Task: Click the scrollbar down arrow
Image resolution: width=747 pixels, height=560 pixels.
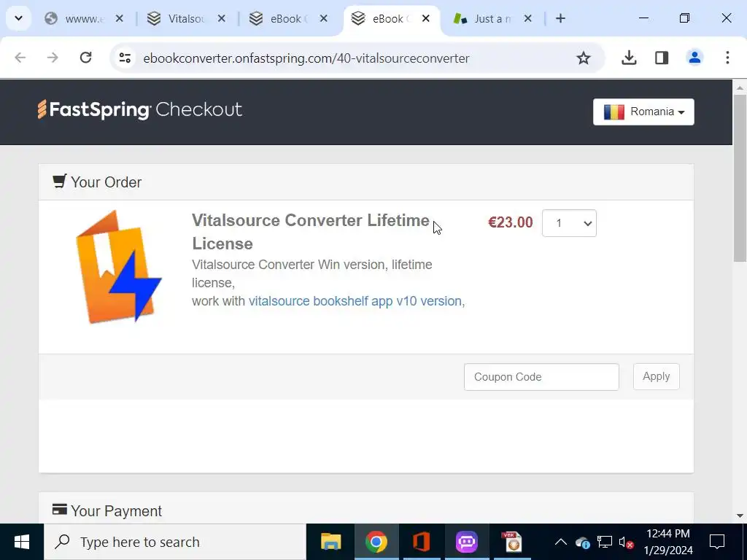Action: 740,516
